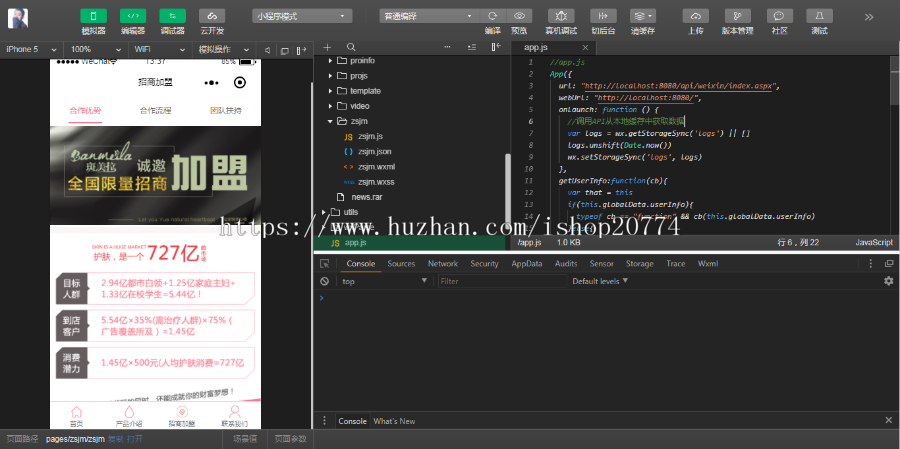
Task: Click the 上传 upload cloud icon
Action: click(x=696, y=16)
